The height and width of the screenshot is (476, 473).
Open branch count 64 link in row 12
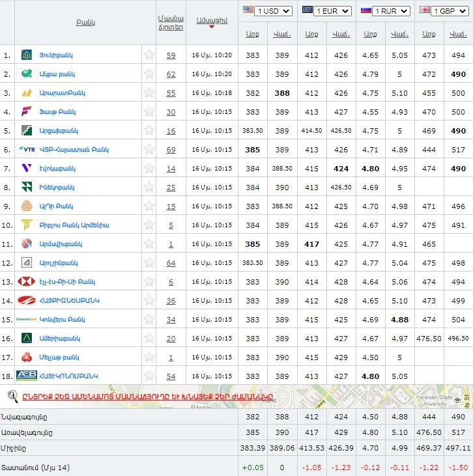click(x=171, y=263)
